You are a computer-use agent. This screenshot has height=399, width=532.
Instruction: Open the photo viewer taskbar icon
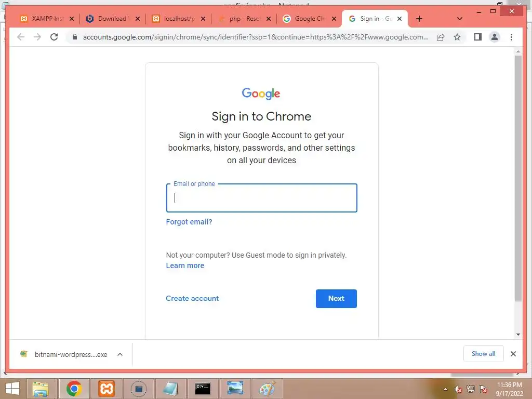(235, 389)
